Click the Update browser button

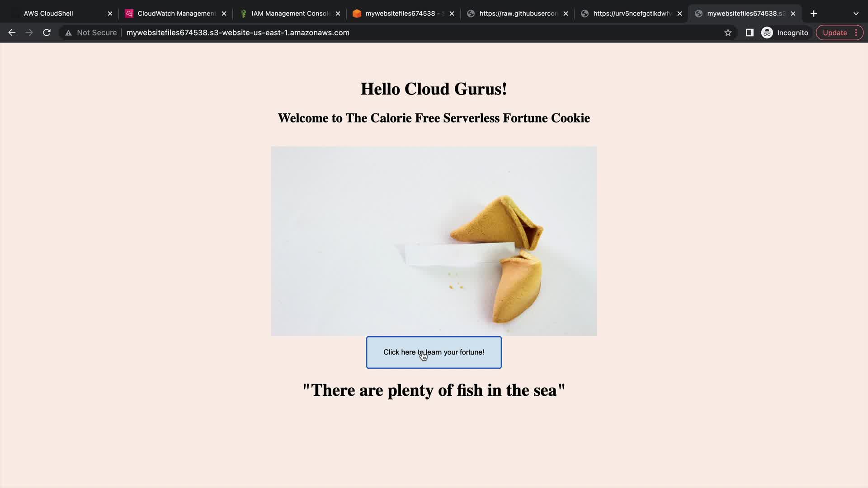[835, 33]
